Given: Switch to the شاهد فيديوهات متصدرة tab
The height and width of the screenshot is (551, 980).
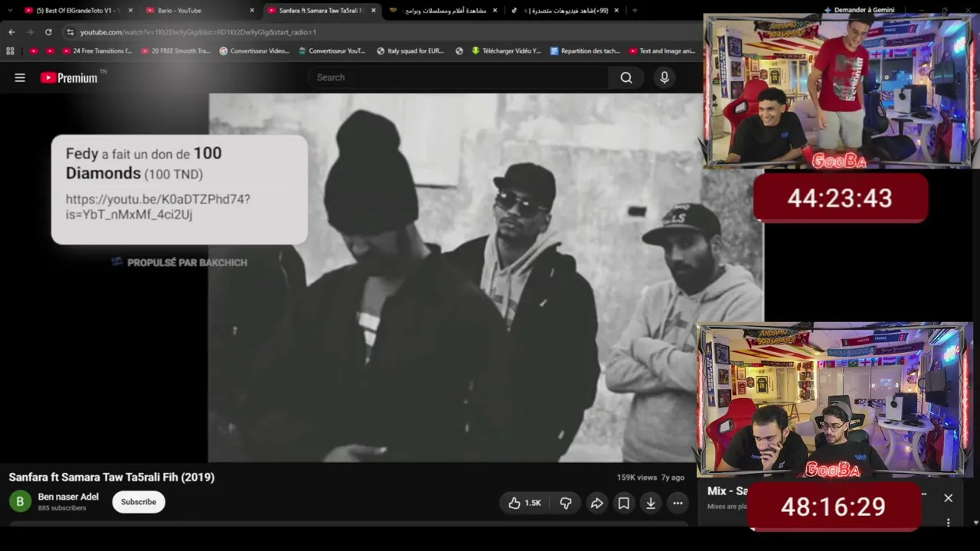Looking at the screenshot, I should point(564,11).
